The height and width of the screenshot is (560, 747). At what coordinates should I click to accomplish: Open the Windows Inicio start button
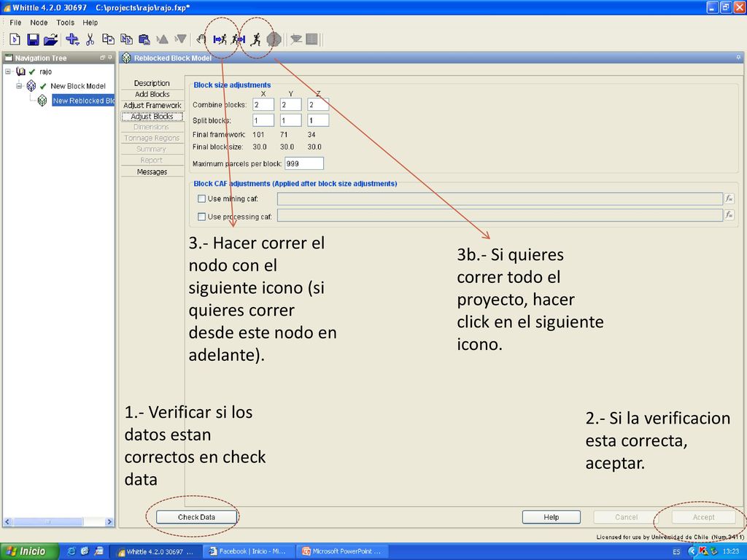click(29, 551)
